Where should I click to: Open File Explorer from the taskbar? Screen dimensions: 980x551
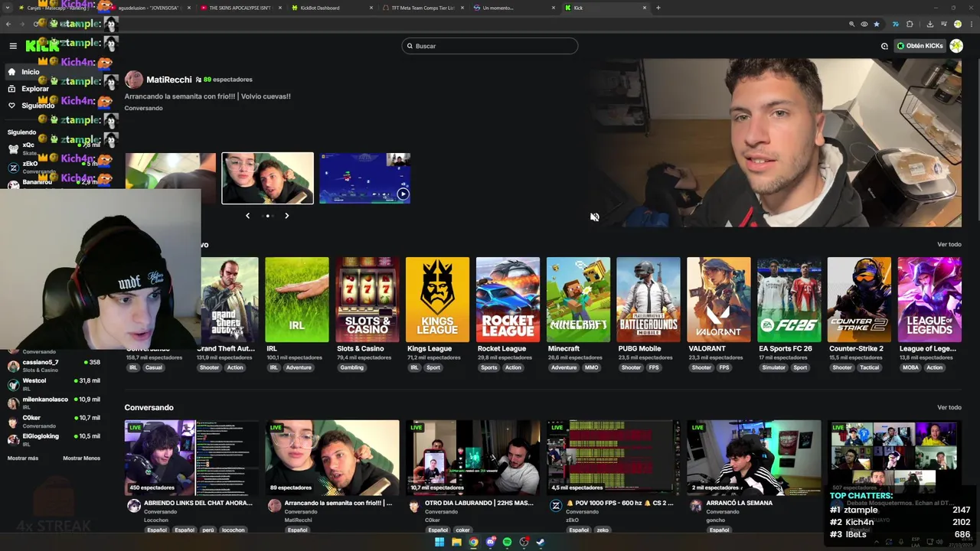pyautogui.click(x=456, y=542)
